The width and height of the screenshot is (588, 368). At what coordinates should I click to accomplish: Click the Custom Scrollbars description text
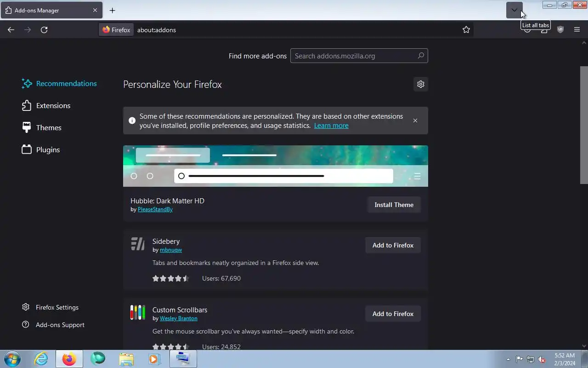253,331
